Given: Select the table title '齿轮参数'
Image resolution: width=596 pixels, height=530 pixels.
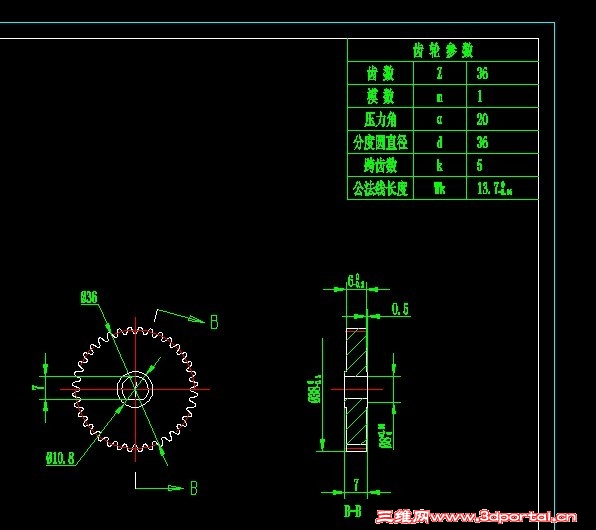Looking at the screenshot, I should coord(443,50).
